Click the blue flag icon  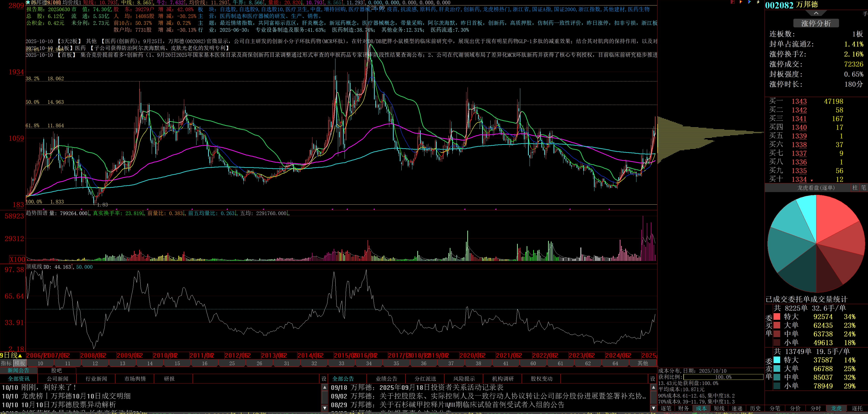[749, 2]
